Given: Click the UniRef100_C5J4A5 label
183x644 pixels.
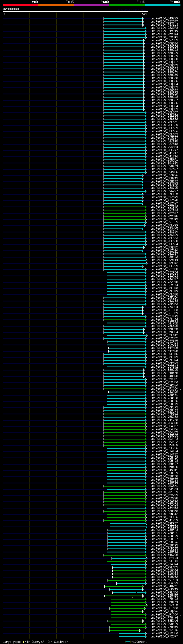Looking at the screenshot, I should click(x=164, y=317).
